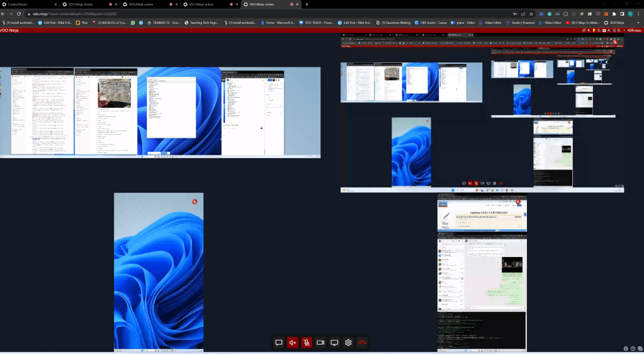Start screen sharing with monitor icon

coord(334,343)
